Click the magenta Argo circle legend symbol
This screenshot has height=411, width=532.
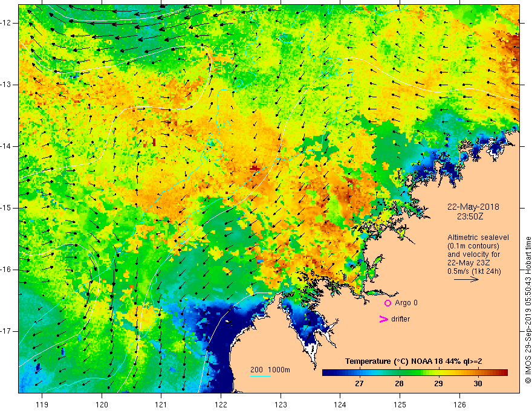[x=388, y=303]
